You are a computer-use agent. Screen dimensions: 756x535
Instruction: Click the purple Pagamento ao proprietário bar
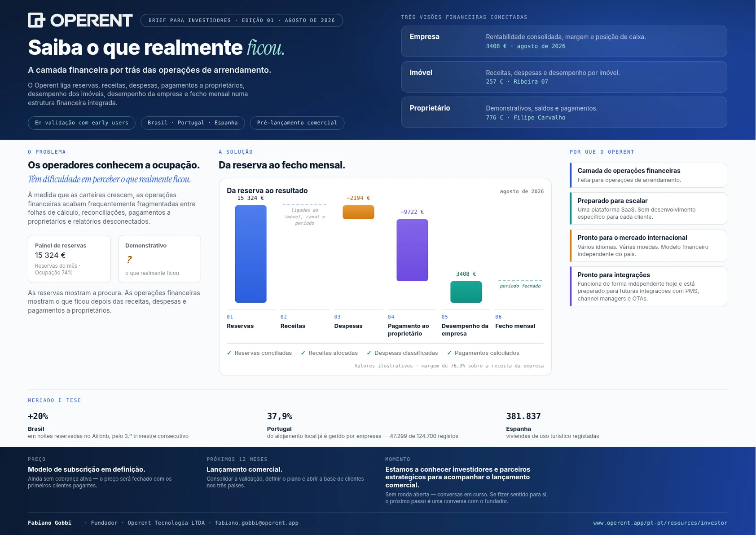(x=412, y=250)
